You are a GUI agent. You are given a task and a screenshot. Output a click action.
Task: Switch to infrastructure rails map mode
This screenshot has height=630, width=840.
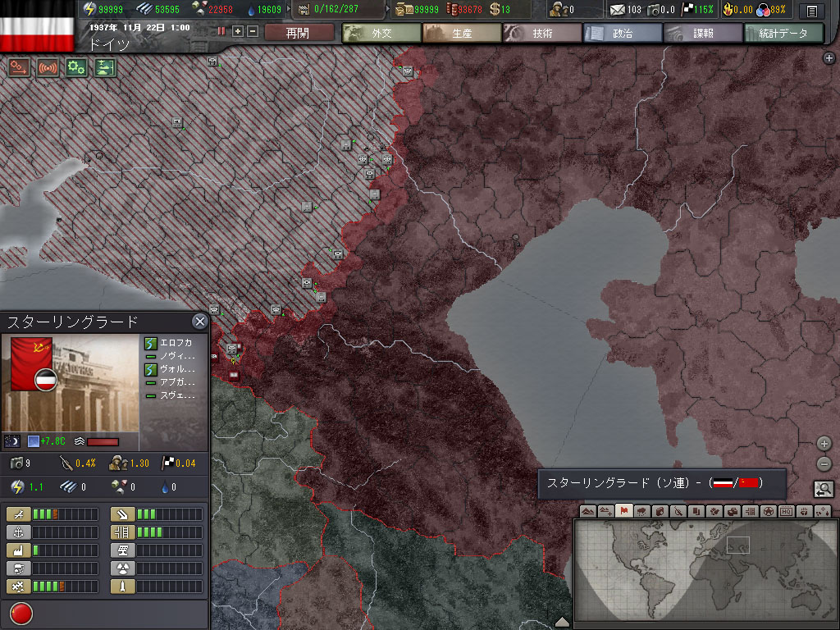pos(750,512)
